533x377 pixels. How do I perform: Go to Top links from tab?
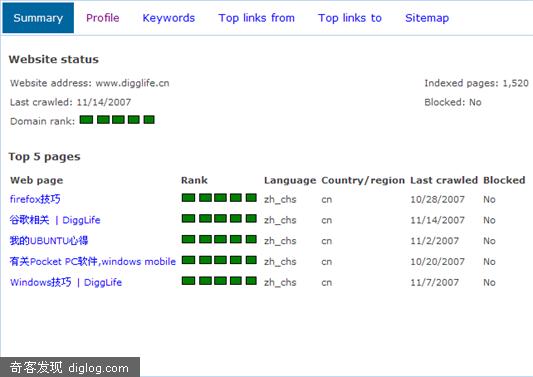point(256,18)
